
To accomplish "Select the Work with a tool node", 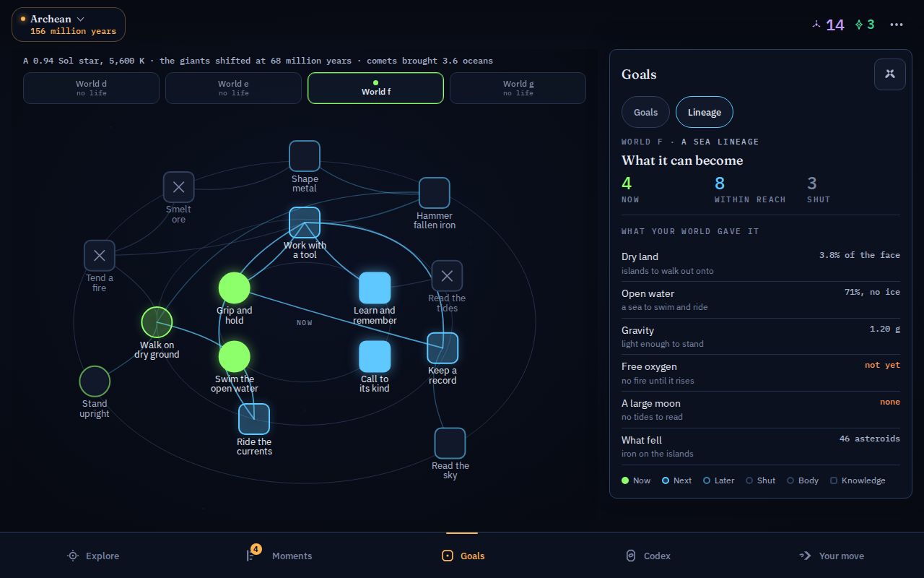I will pos(305,223).
